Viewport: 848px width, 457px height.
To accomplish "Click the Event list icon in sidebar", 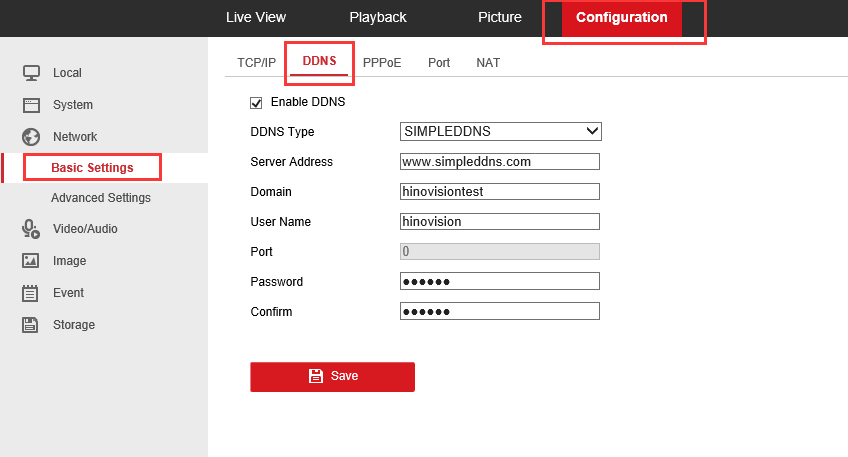I will (31, 293).
